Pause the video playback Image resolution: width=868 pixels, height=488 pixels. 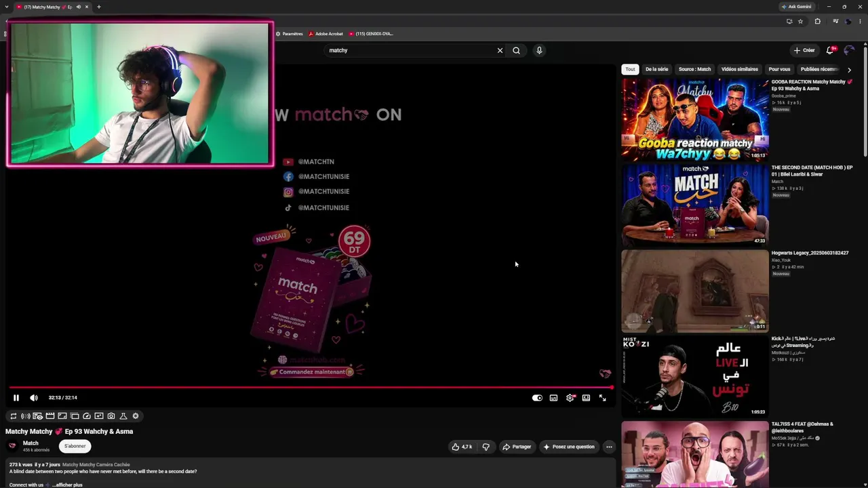pos(16,398)
